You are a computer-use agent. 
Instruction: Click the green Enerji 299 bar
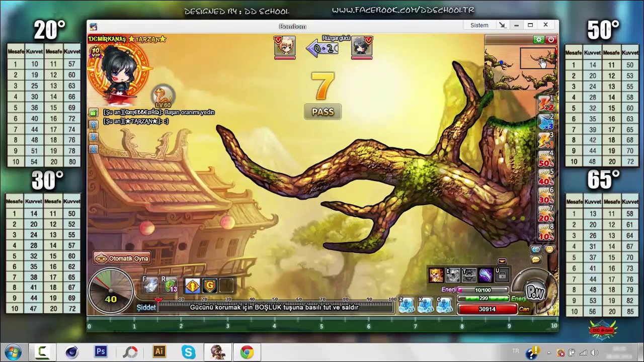tap(483, 299)
